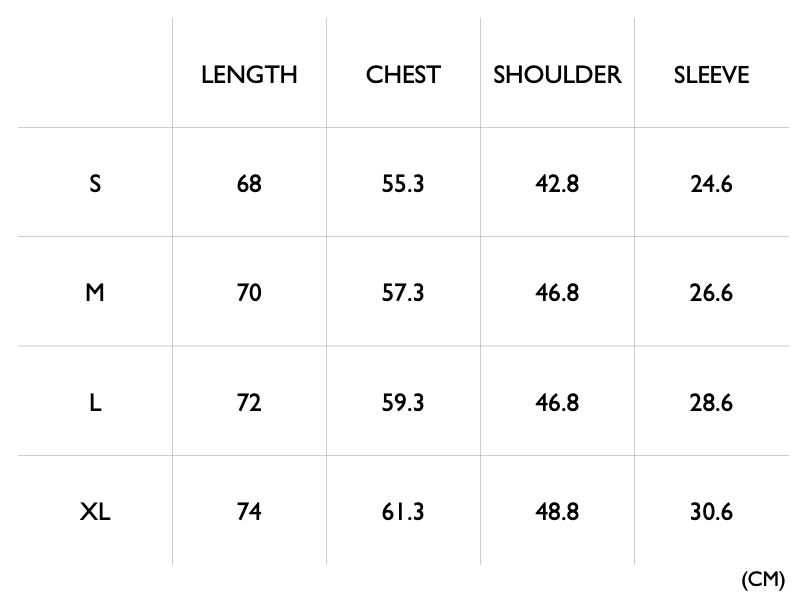Viewport: 804px width, 604px height.
Task: Click the sleeve value 24.6
Action: pos(711,184)
